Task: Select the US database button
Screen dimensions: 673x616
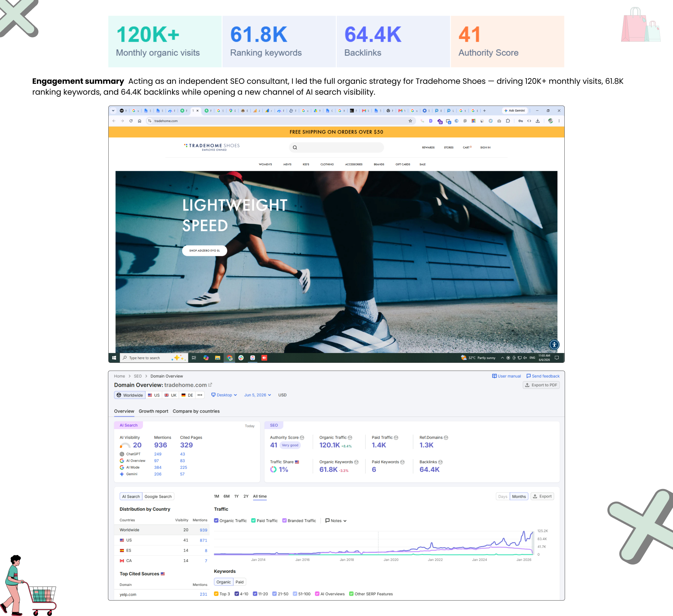Action: [154, 395]
